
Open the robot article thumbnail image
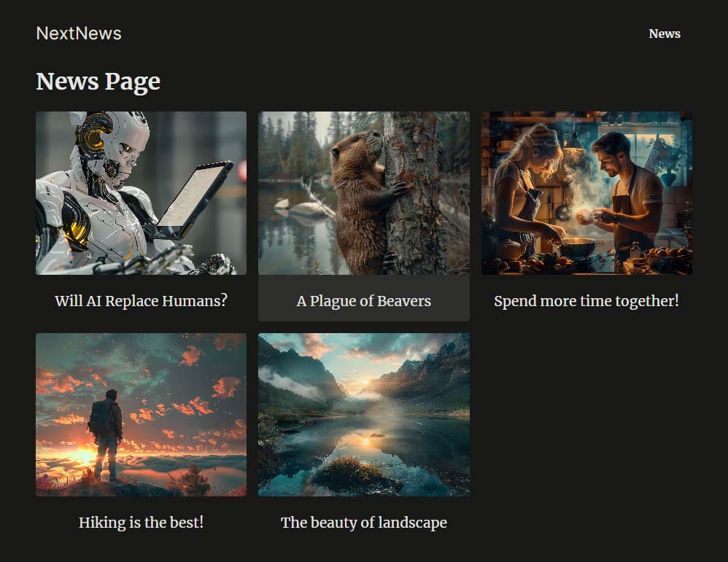click(141, 193)
